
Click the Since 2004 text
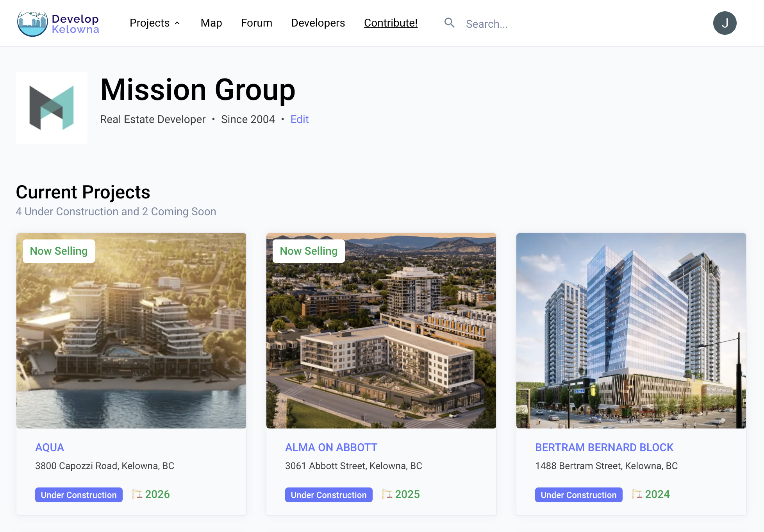tap(248, 119)
